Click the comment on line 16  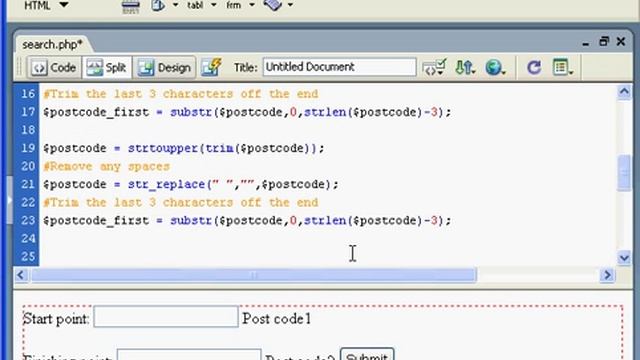pos(181,94)
